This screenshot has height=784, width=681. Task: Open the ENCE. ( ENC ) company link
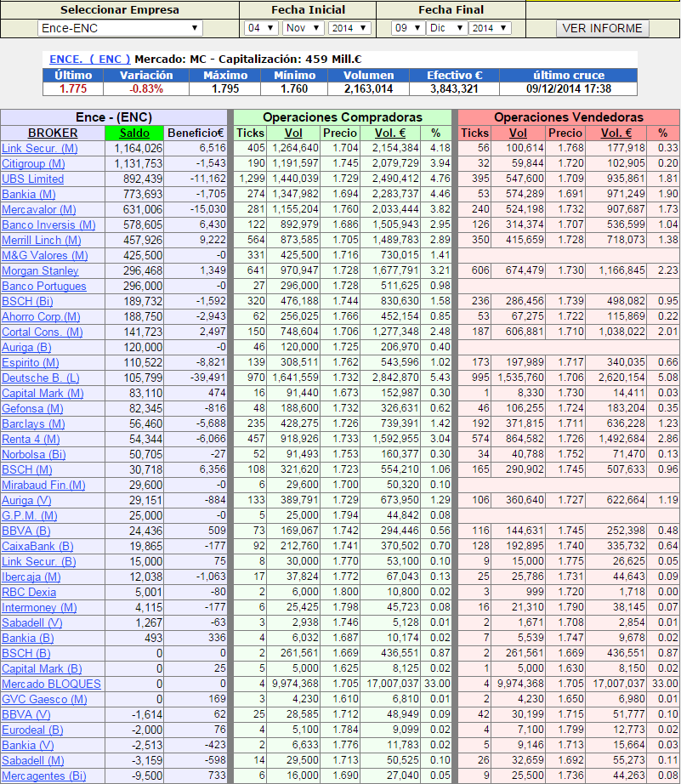pyautogui.click(x=90, y=59)
